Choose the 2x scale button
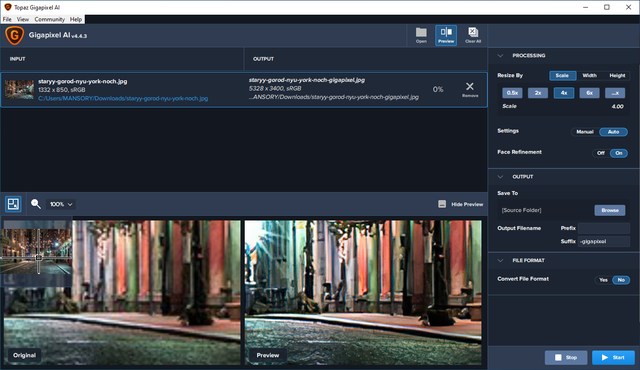Viewport: 640px width, 370px height. [538, 93]
